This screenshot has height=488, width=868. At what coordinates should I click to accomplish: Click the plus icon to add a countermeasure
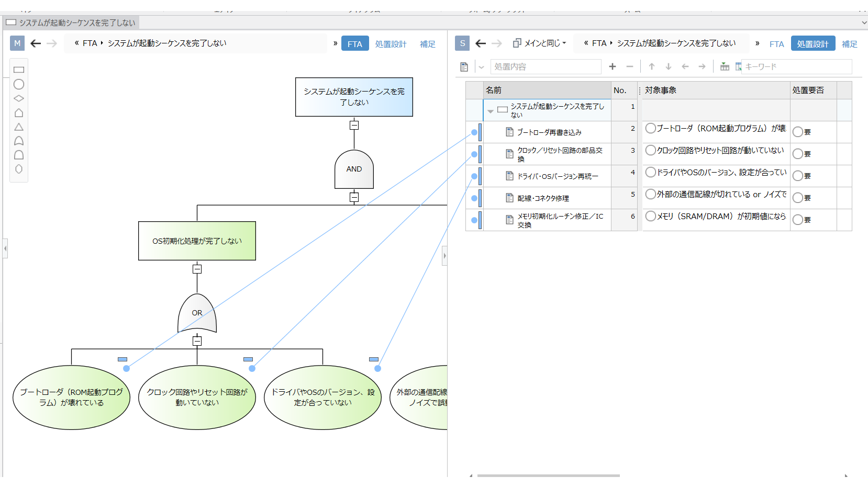613,66
